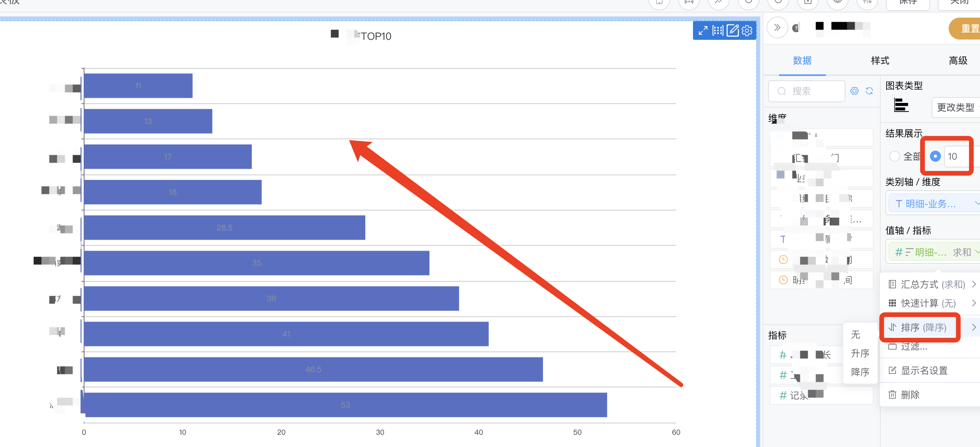Viewport: 980px width, 447px height.
Task: Click the 关闭 button in top bar
Action: (x=959, y=3)
